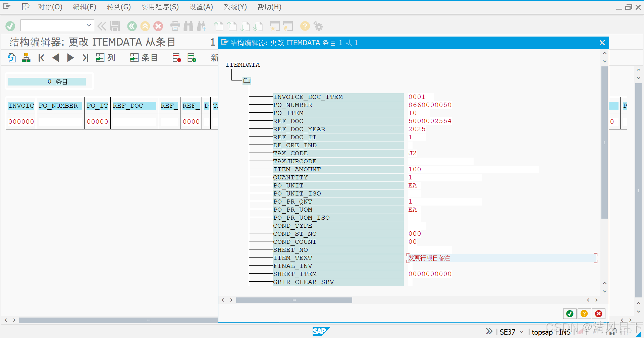
Task: Expand the folder node under ITEMDATA
Action: click(x=247, y=80)
